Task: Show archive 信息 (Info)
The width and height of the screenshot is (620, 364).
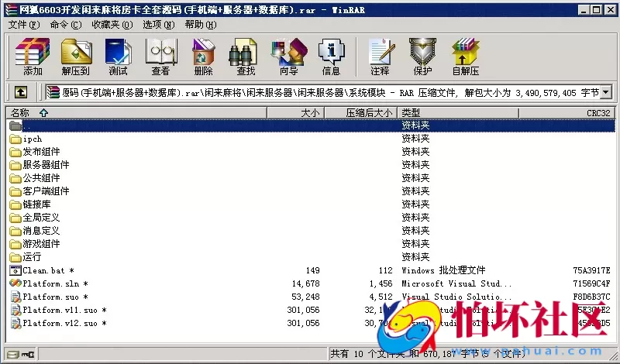Action: point(331,57)
